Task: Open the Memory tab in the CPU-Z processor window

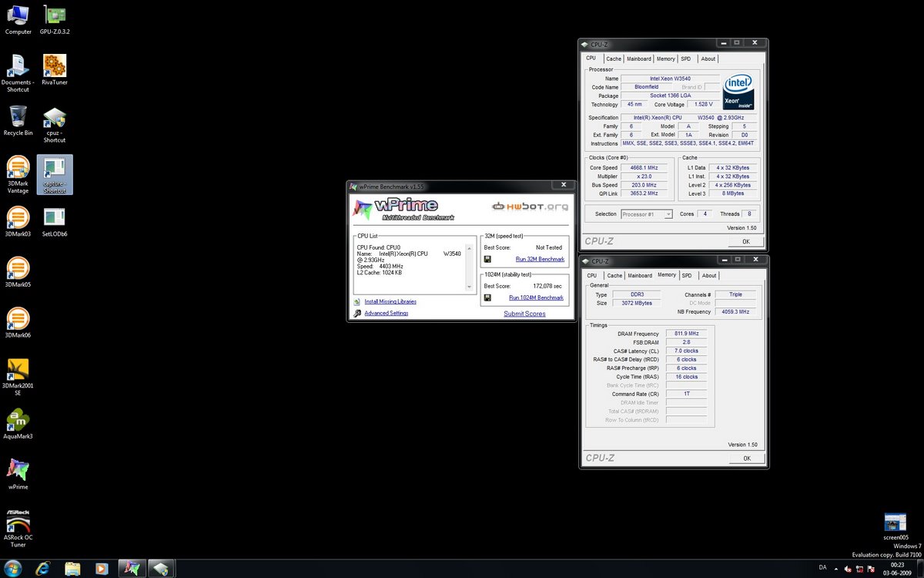Action: [666, 59]
